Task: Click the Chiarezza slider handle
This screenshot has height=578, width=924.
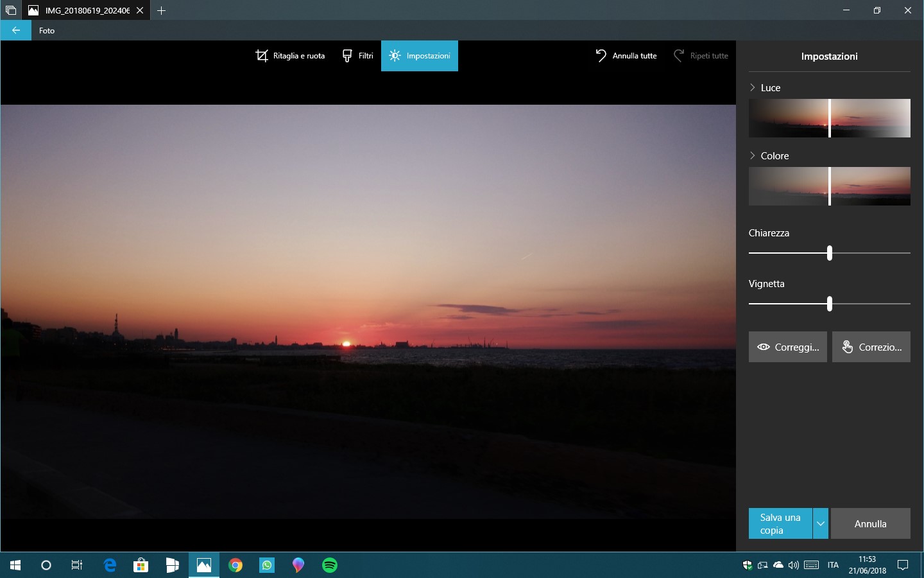Action: click(830, 253)
